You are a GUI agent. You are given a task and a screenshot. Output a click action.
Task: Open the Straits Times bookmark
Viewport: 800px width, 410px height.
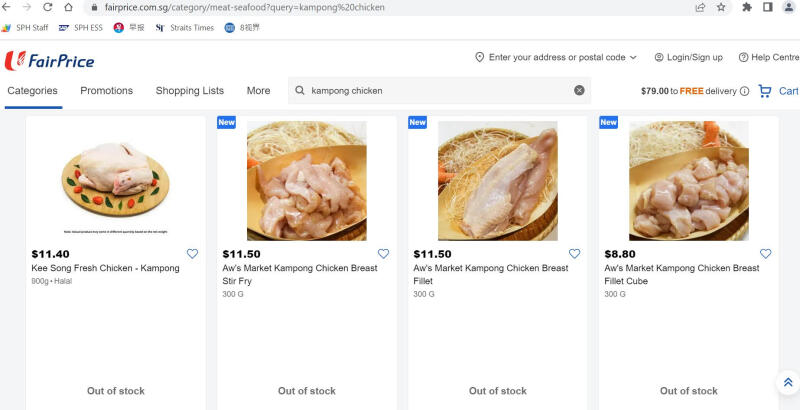(x=185, y=28)
